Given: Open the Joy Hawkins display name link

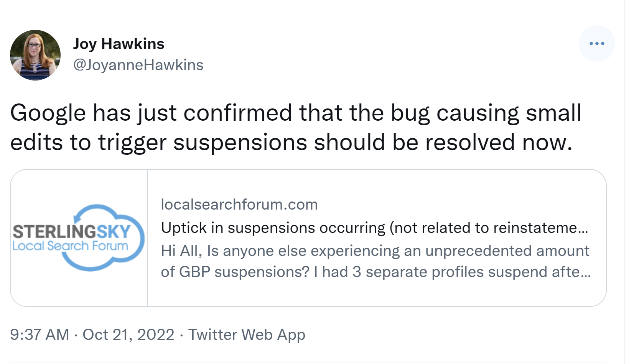Looking at the screenshot, I should point(119,44).
